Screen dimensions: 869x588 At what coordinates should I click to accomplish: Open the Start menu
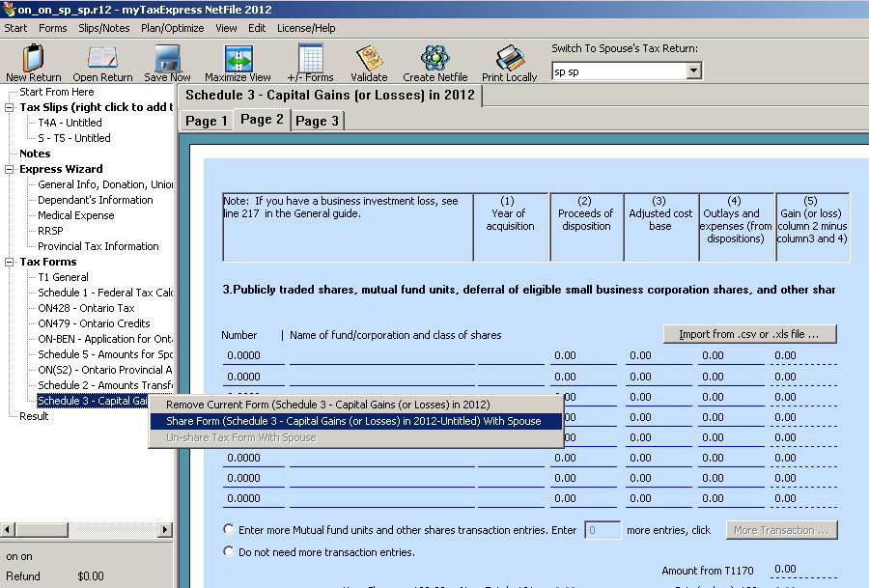[x=15, y=28]
